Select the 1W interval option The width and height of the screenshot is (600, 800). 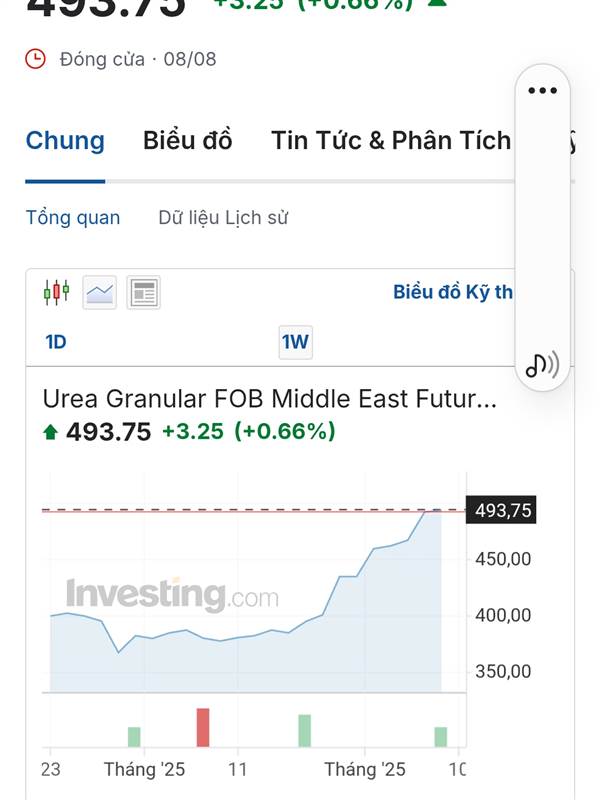(295, 342)
